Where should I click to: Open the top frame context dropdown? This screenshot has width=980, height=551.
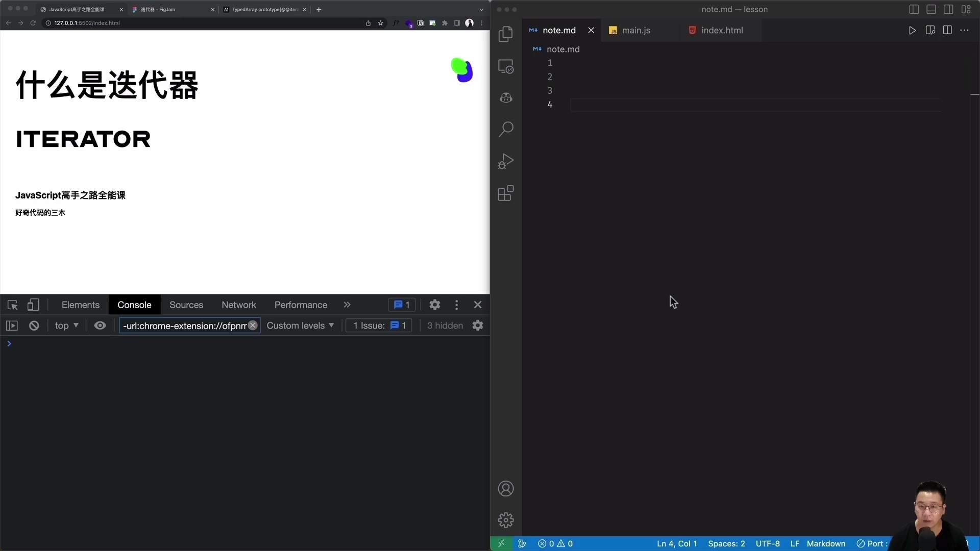pyautogui.click(x=66, y=325)
